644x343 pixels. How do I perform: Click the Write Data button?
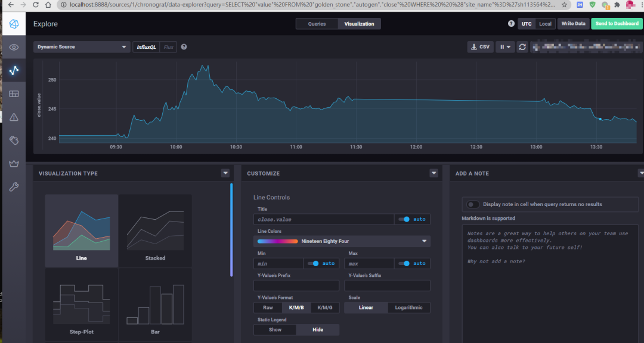574,24
